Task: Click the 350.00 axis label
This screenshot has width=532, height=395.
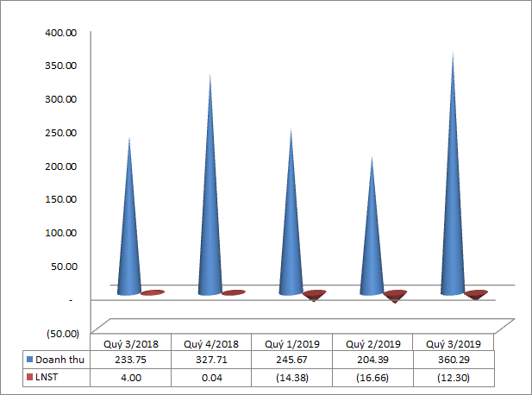Action: pyautogui.click(x=61, y=66)
